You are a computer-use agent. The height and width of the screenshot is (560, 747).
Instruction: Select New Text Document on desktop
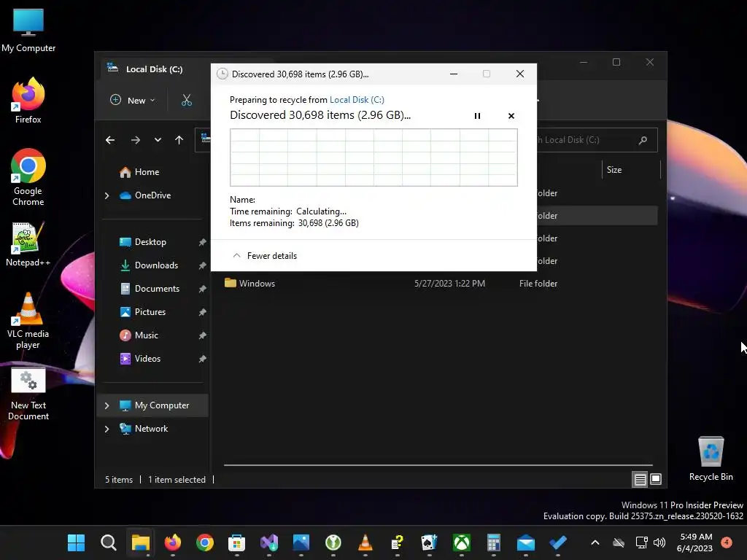[28, 394]
